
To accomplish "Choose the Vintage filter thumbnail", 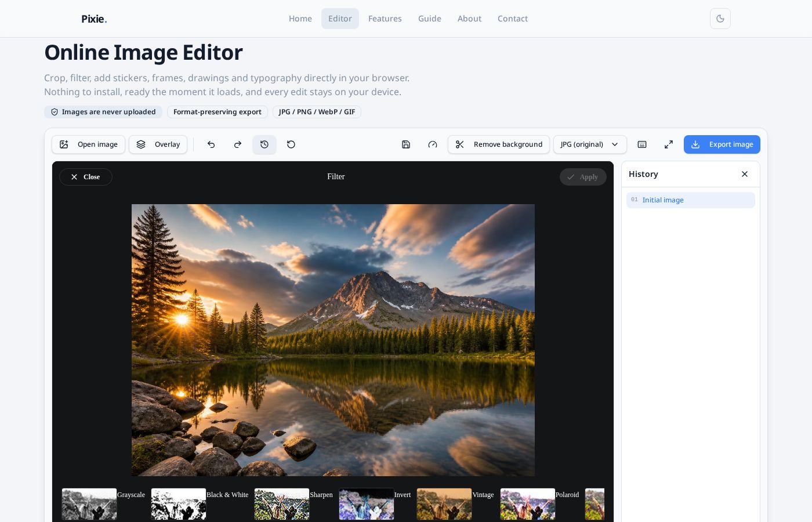I will [444, 504].
